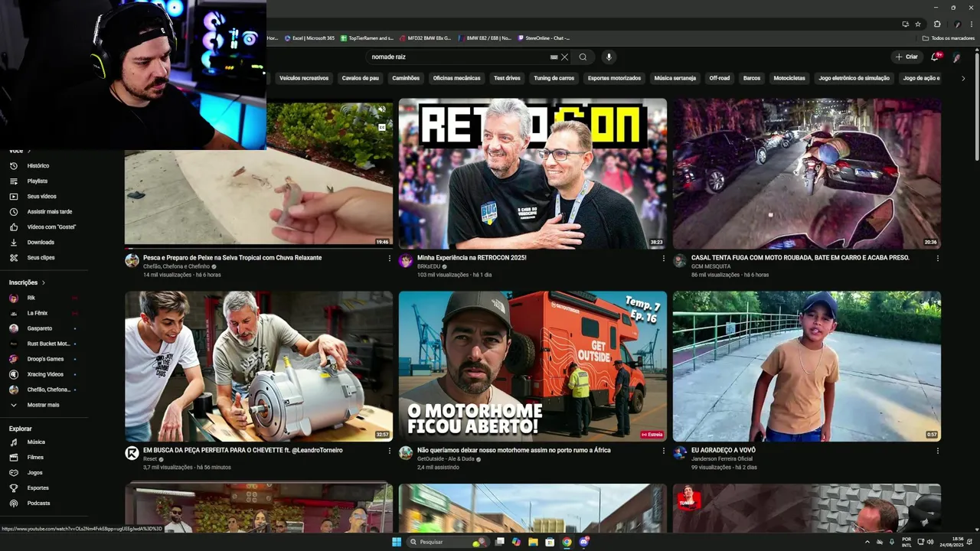Go to Filmes in Explorar
Screen dimensions: 980x551
(35, 457)
